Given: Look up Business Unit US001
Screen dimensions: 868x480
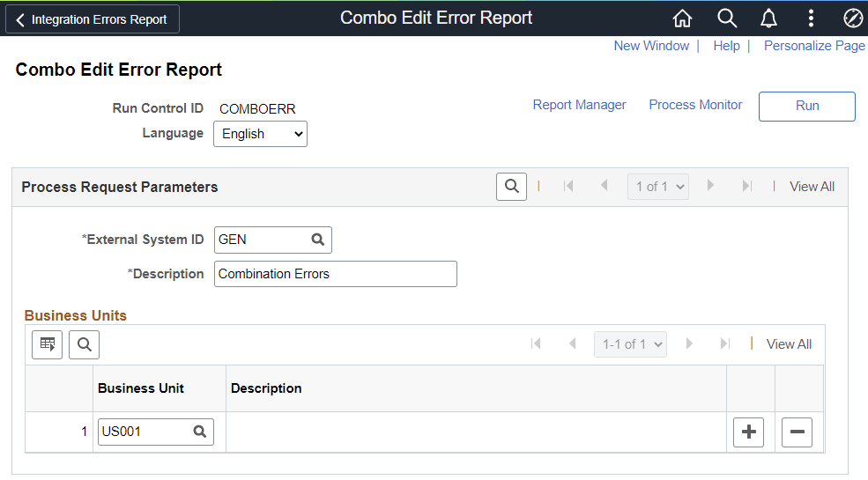Looking at the screenshot, I should click(x=200, y=432).
